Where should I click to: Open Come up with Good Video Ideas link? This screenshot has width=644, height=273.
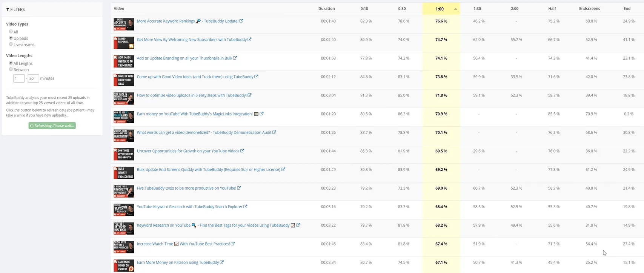[x=195, y=77]
